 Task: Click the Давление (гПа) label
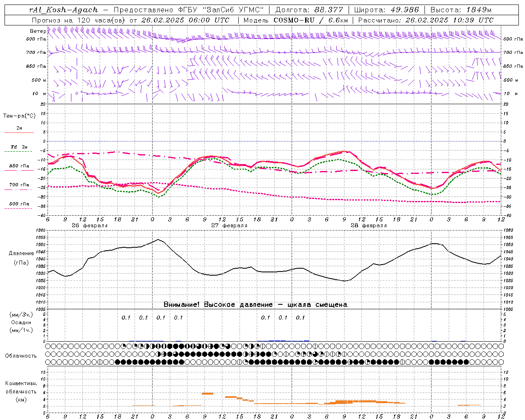pos(21,258)
